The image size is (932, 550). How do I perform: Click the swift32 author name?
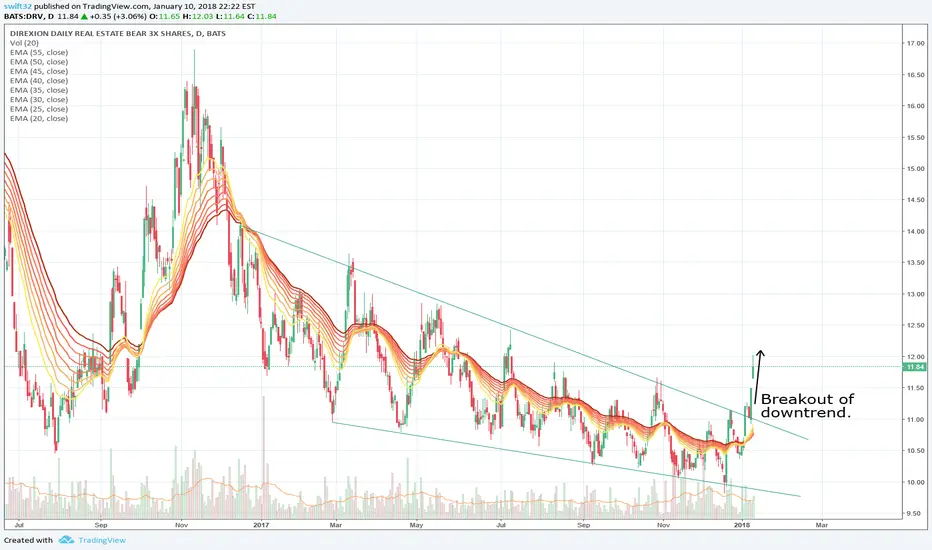pos(17,6)
